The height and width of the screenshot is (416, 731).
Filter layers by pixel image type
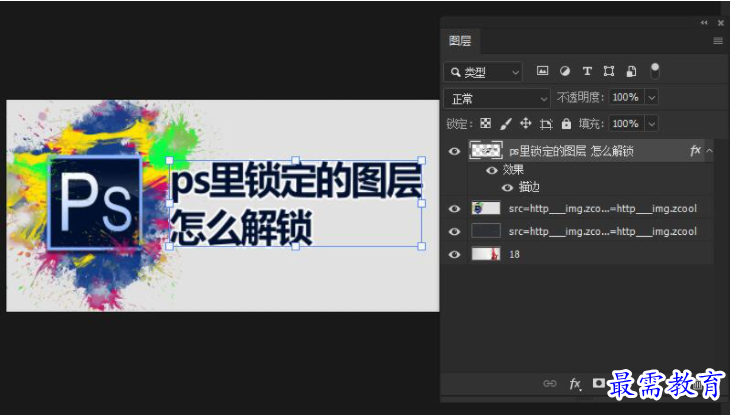pos(542,71)
